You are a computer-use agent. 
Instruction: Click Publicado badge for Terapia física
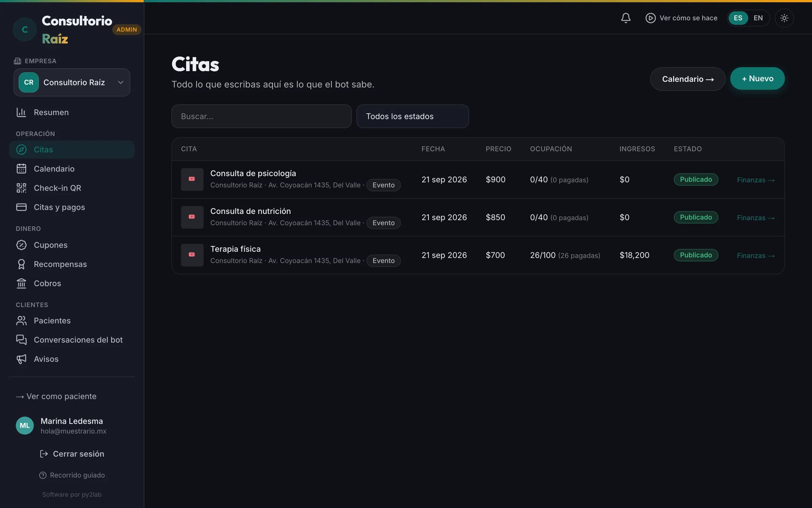696,255
